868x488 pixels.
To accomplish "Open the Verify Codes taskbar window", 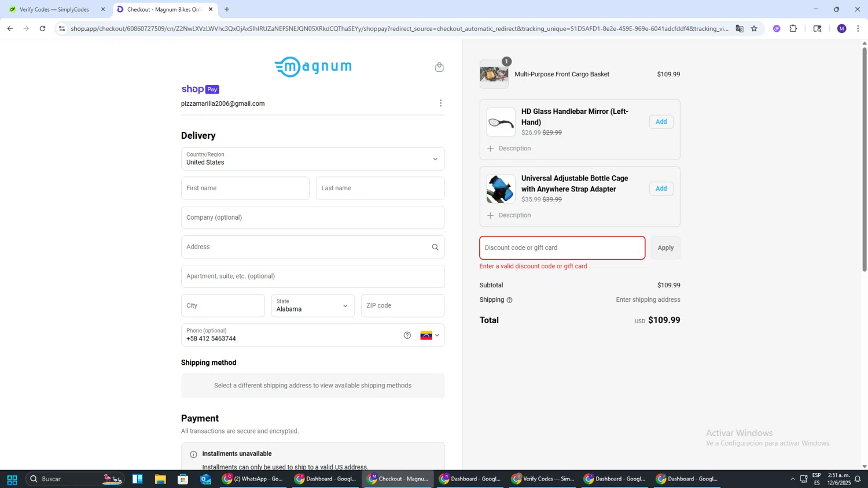I will pyautogui.click(x=543, y=479).
